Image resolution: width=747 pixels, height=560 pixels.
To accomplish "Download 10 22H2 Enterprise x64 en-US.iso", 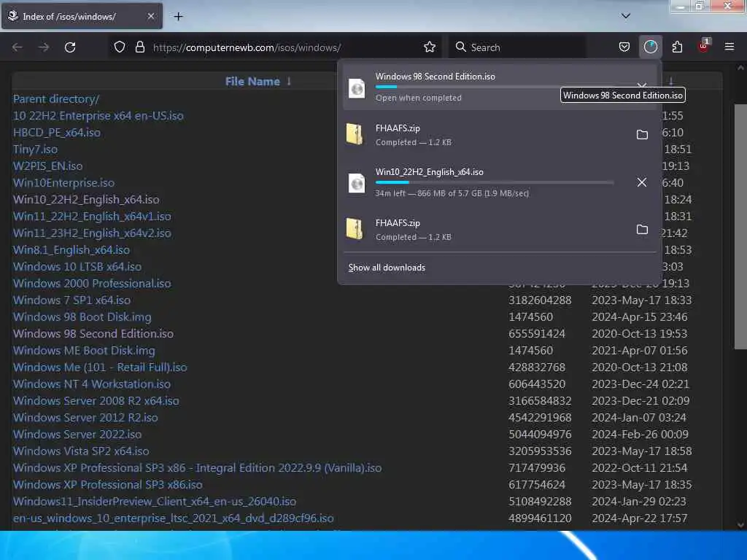I will tap(98, 116).
